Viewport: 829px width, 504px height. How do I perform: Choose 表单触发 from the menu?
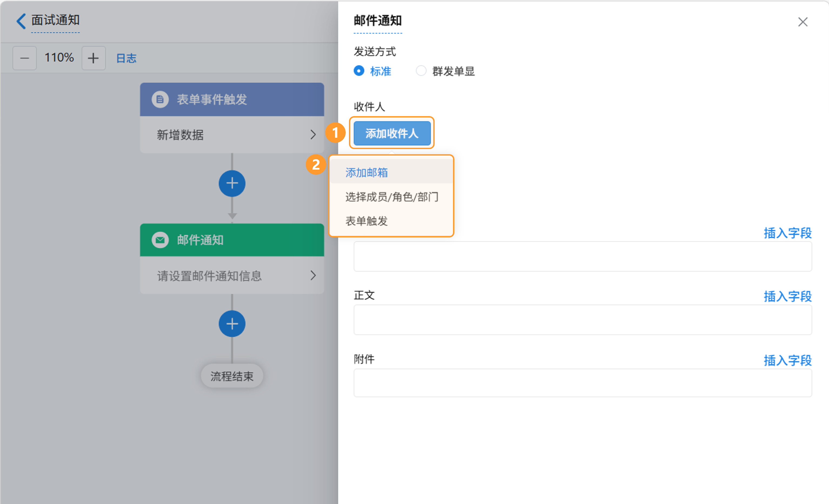pyautogui.click(x=367, y=221)
